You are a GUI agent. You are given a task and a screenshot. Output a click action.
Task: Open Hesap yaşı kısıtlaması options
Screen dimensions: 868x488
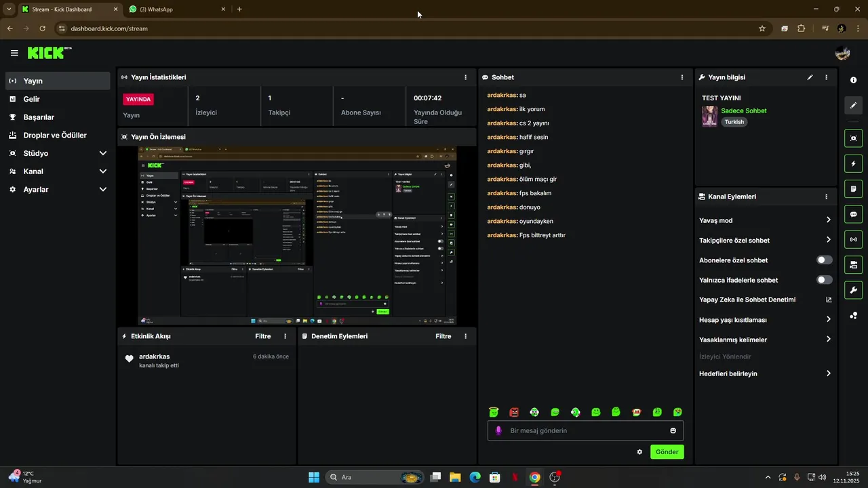[765, 320]
